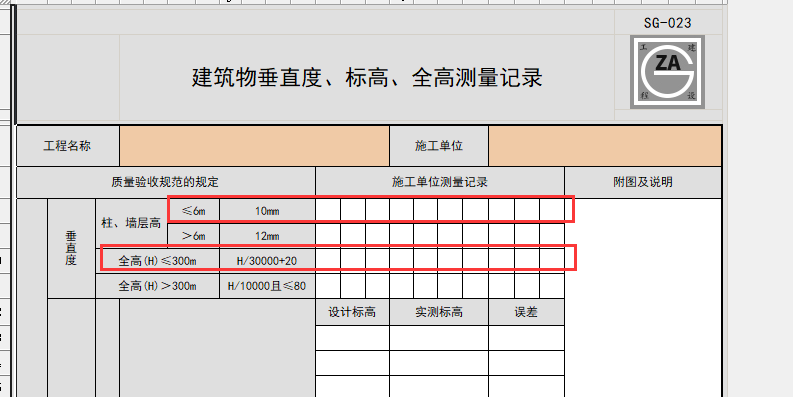Screen dimensions: 793x397
Task: Click the 施工单位测量记录 header cell
Action: coord(440,183)
